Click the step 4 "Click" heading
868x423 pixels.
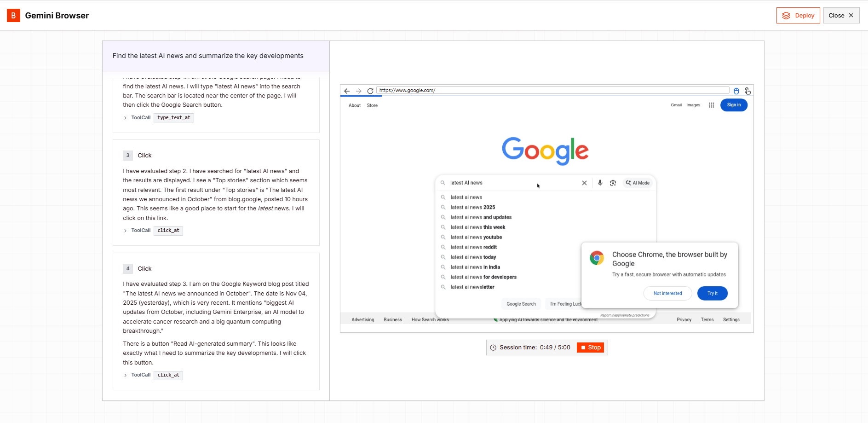(x=144, y=269)
